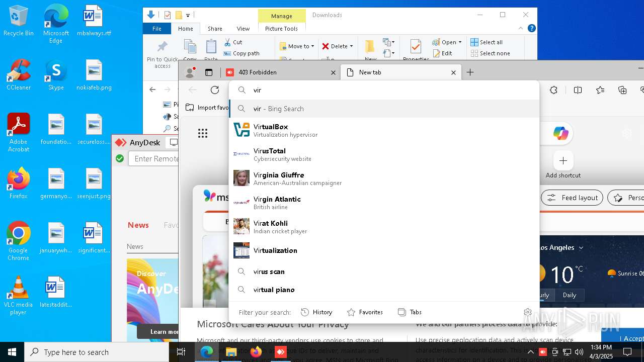Open Edge profile avatar icon
Screen dimensions: 644x362
click(x=190, y=72)
